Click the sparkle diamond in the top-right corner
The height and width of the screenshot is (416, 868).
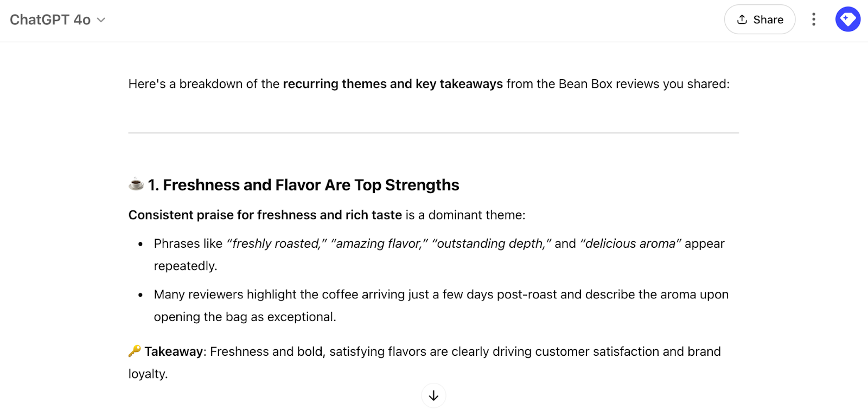(x=847, y=19)
